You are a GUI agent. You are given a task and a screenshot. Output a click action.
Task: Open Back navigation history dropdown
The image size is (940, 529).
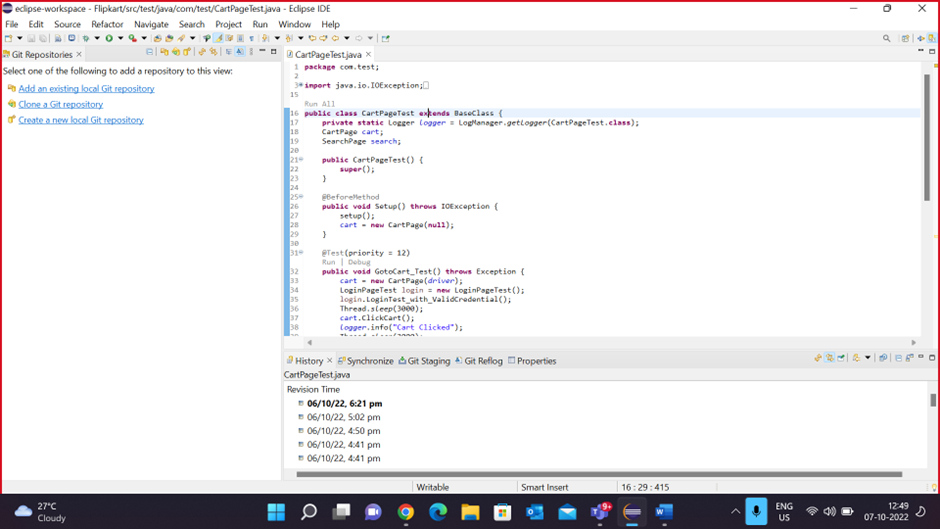[347, 38]
